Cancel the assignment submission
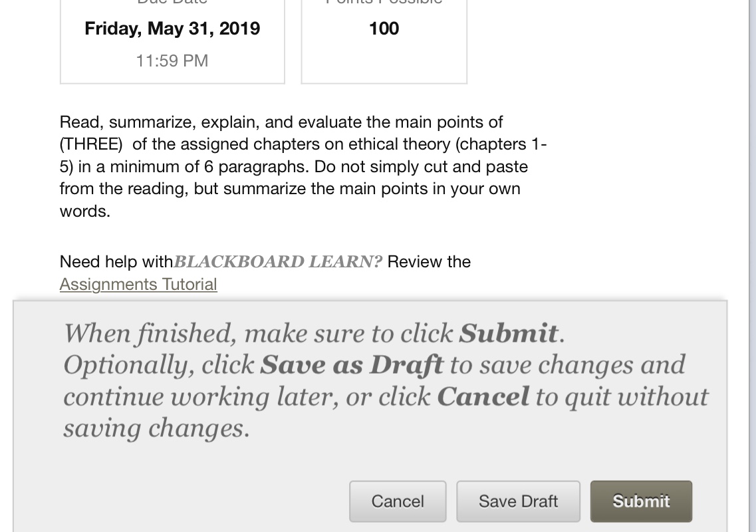This screenshot has width=756, height=532. point(398,501)
